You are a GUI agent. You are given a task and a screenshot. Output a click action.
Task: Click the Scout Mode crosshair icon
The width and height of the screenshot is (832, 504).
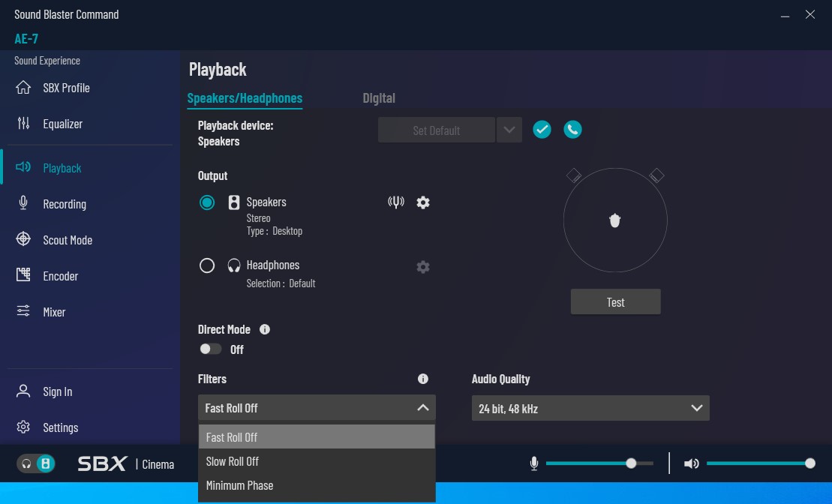(23, 239)
